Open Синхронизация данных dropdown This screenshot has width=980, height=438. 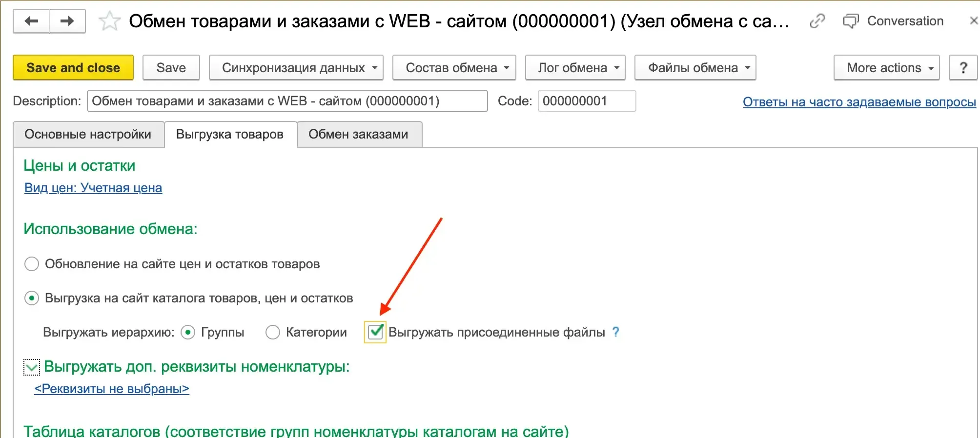pyautogui.click(x=296, y=67)
